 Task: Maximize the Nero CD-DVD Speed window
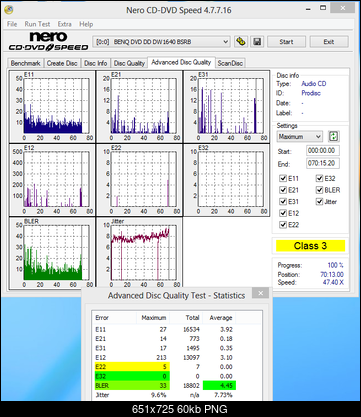click(x=323, y=7)
